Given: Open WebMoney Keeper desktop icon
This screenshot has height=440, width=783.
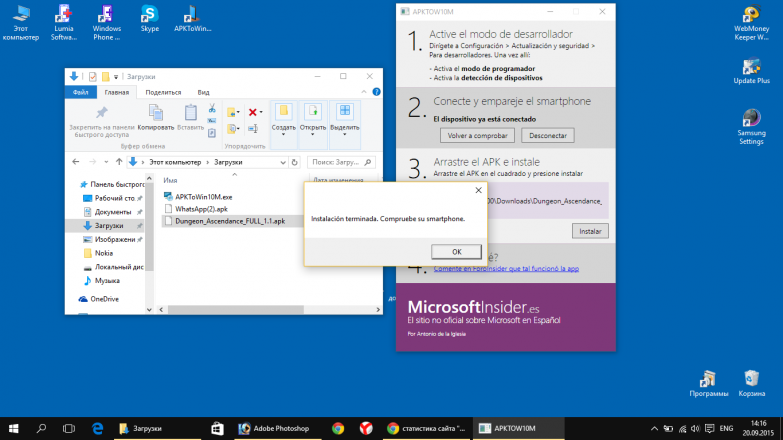Looking at the screenshot, I should pyautogui.click(x=751, y=22).
